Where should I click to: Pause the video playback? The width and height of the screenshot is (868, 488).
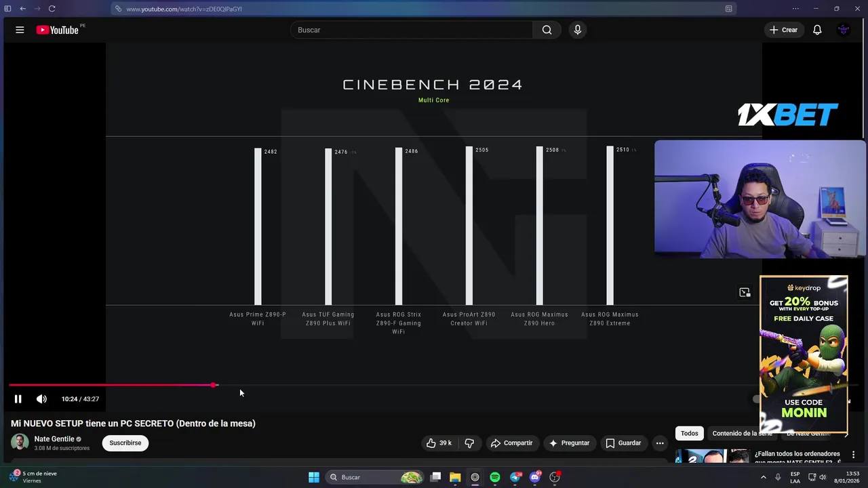click(18, 399)
